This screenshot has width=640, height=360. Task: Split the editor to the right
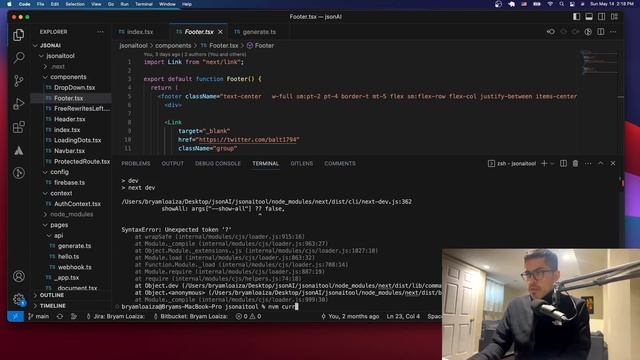coord(601,32)
